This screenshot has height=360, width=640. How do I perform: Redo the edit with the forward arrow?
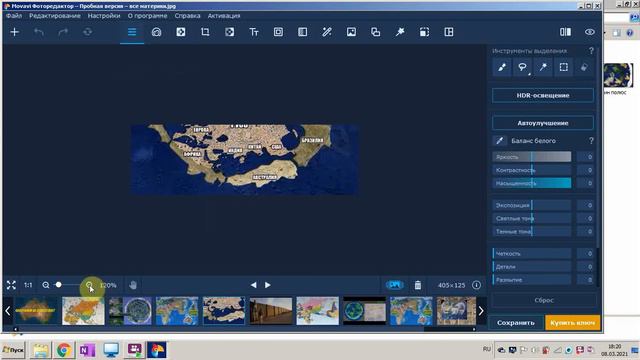tap(63, 32)
